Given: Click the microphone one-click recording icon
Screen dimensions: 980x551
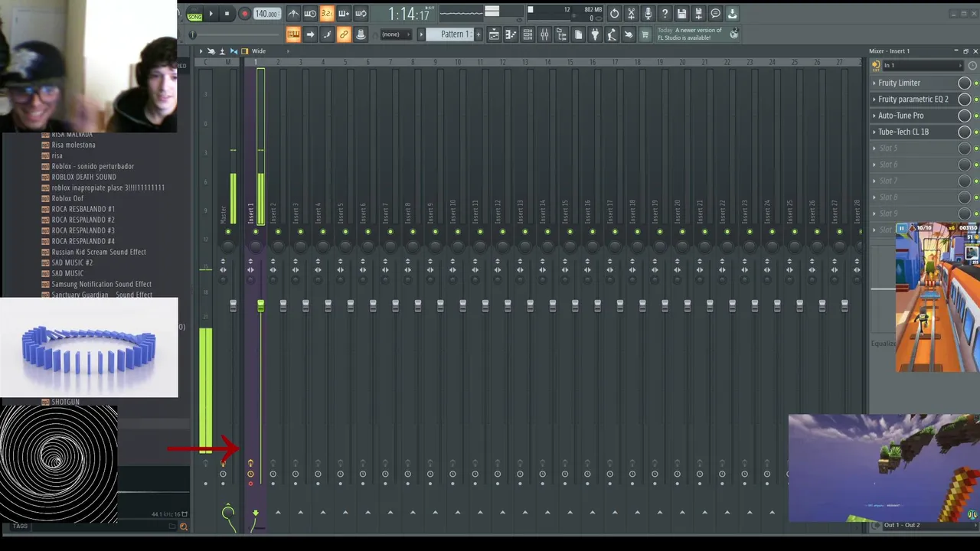Looking at the screenshot, I should click(x=648, y=14).
